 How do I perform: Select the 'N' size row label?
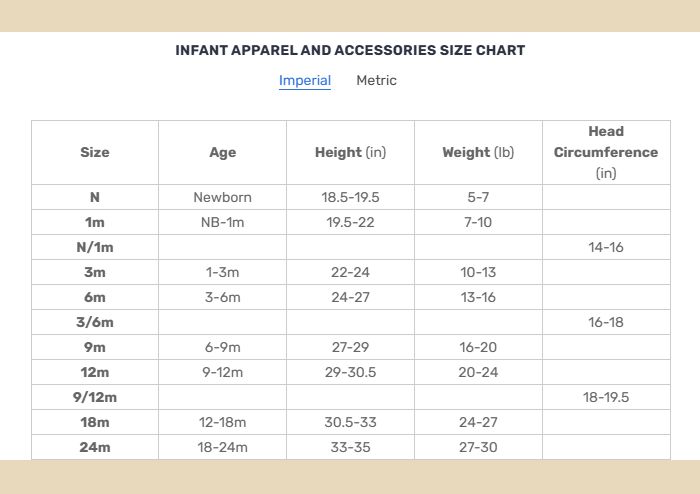pyautogui.click(x=95, y=197)
